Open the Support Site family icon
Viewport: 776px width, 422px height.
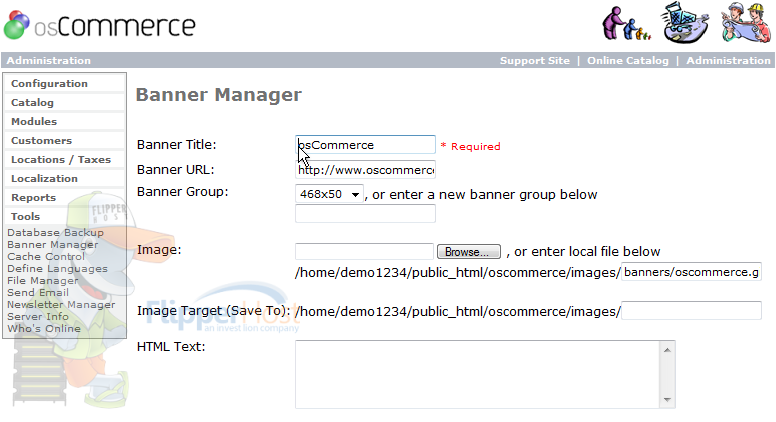tap(626, 23)
